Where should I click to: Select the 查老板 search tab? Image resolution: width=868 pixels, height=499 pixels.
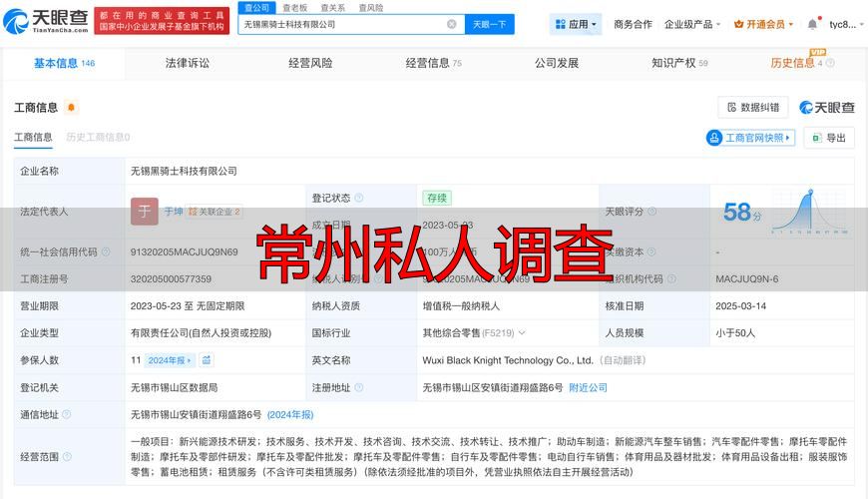(295, 8)
